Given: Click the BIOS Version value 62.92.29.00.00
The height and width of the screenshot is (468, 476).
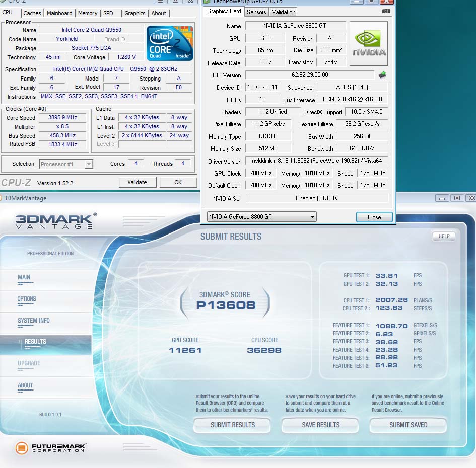Looking at the screenshot, I should [310, 75].
